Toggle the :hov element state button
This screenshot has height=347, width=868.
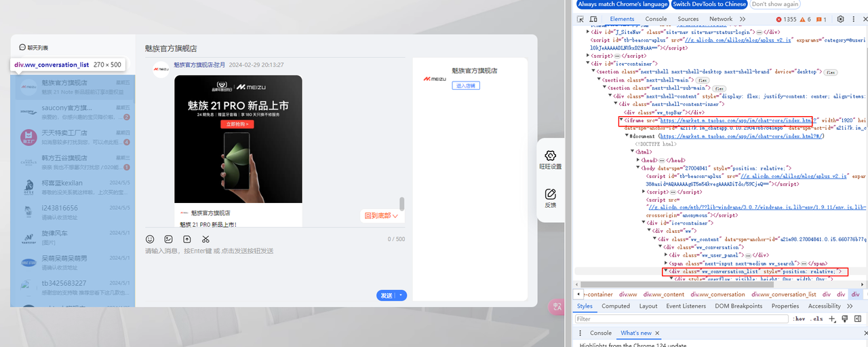tap(800, 318)
